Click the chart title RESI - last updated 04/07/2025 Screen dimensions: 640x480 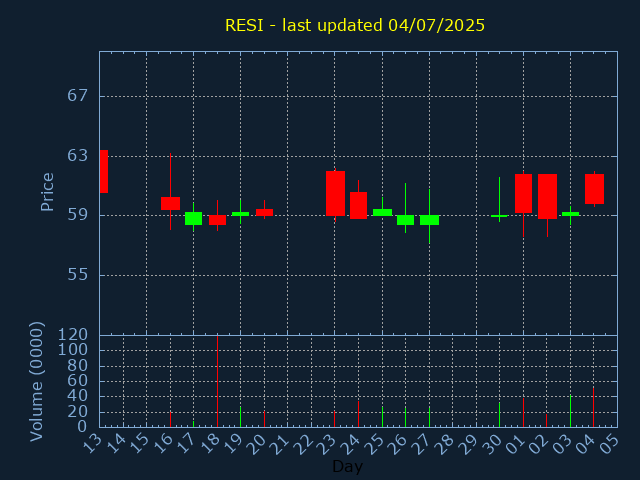pos(355,25)
